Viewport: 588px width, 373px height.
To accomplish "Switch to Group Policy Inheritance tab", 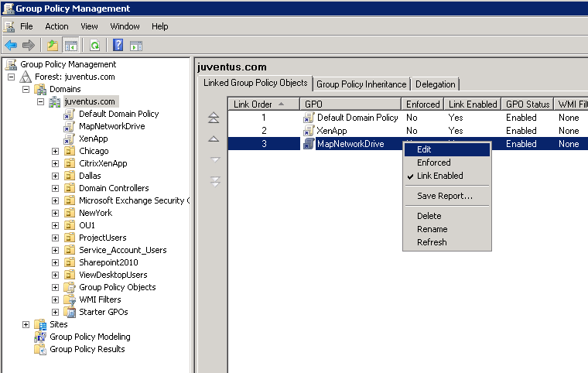I will 361,84.
